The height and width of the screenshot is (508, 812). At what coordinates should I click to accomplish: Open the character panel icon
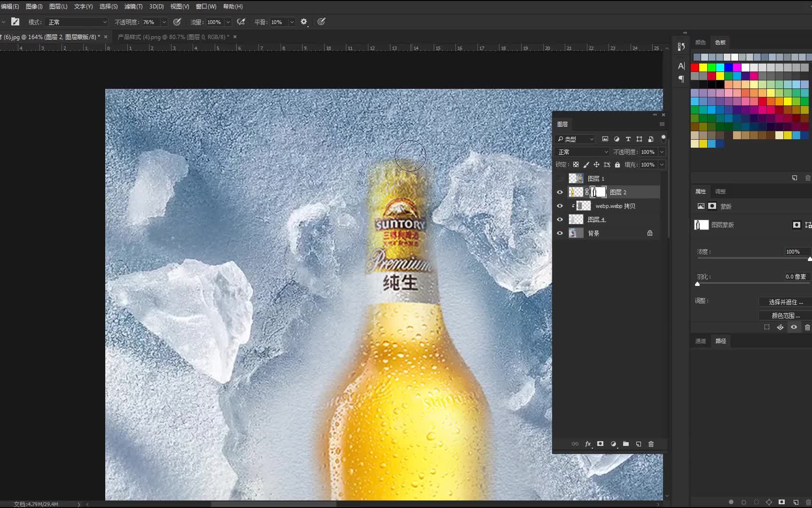point(681,66)
